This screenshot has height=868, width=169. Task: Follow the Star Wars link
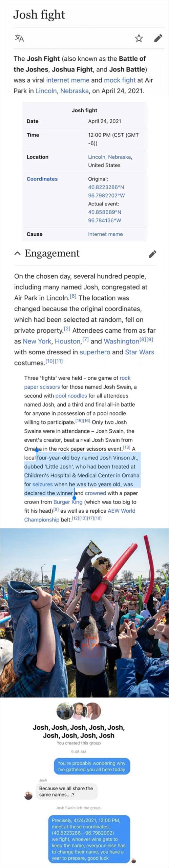[x=140, y=352]
